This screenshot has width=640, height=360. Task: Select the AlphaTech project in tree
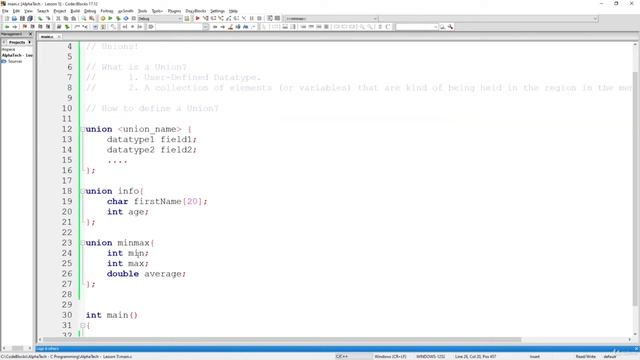point(18,55)
